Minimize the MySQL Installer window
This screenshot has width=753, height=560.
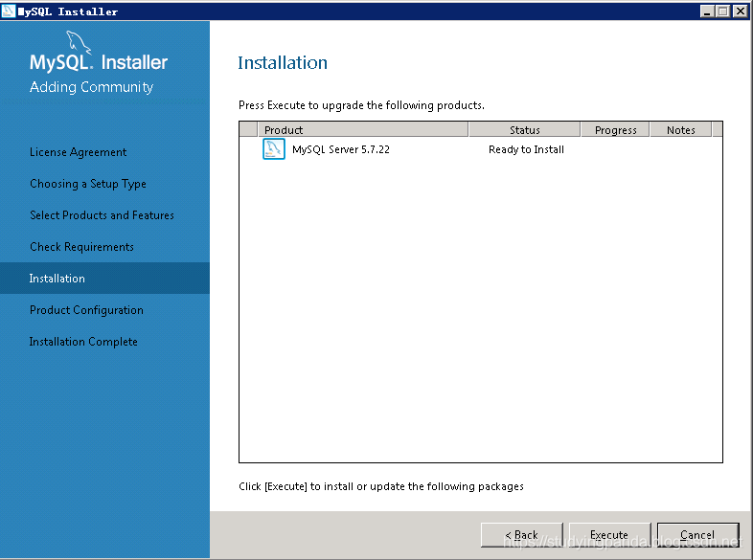(x=706, y=11)
